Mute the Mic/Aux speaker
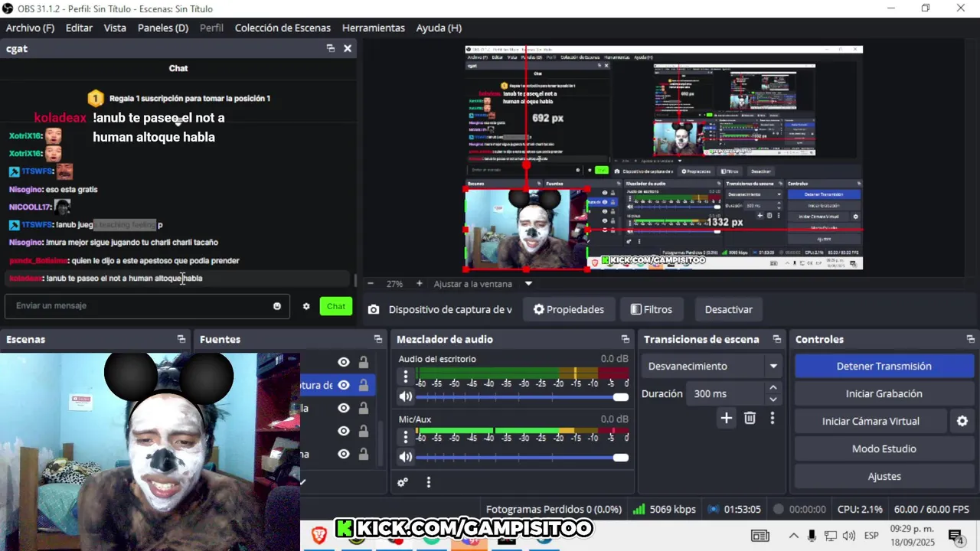Viewport: 980px width, 551px height. click(406, 457)
